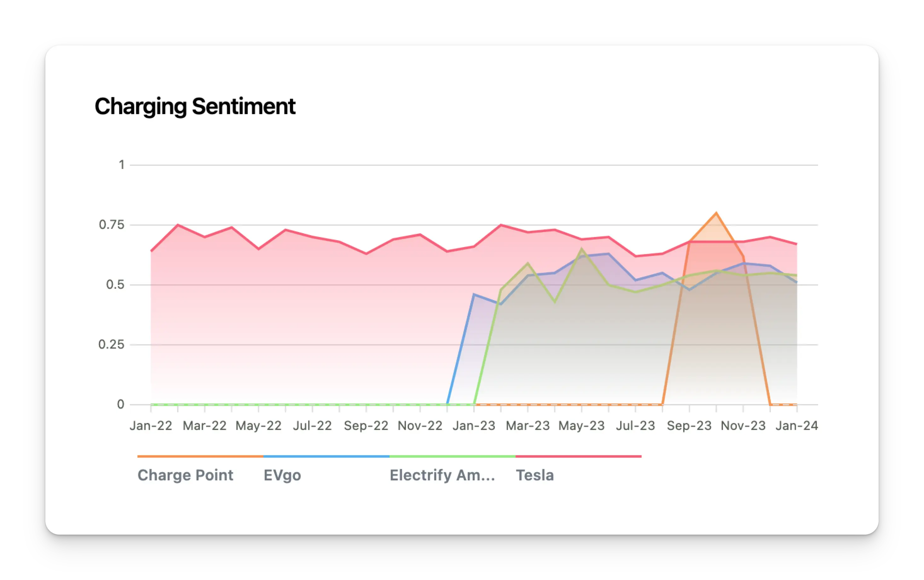Click the Nov-22 x-axis label

420,426
